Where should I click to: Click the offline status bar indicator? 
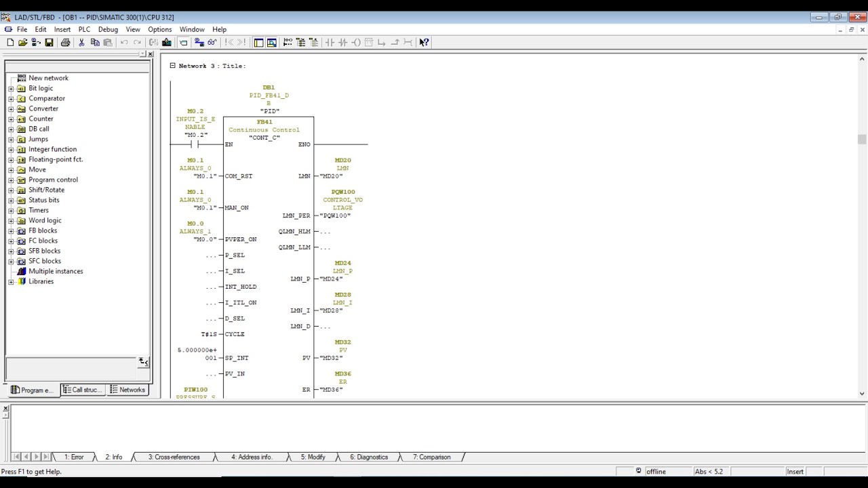656,471
